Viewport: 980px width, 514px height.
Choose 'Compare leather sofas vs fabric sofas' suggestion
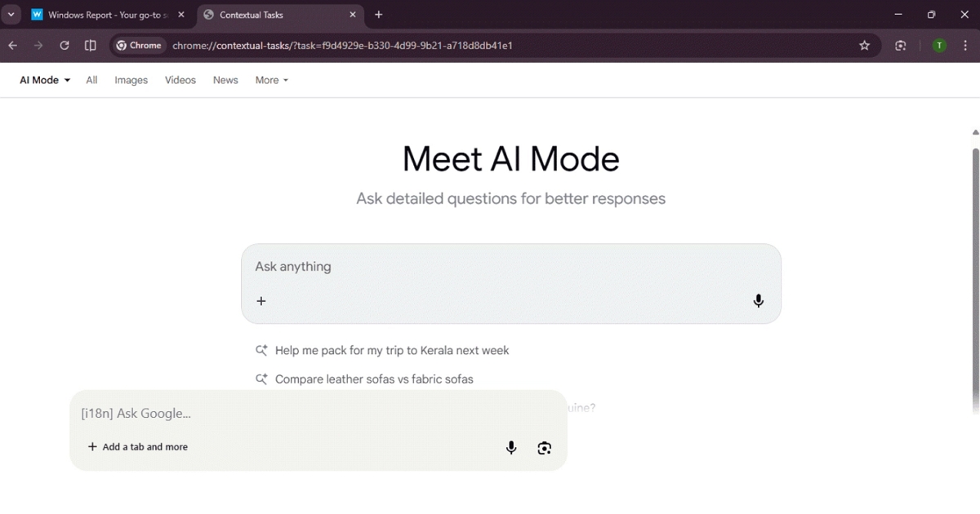[373, 379]
